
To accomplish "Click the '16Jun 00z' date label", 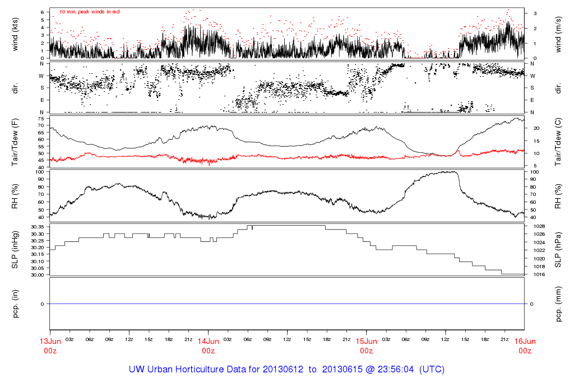I will 525,346.
